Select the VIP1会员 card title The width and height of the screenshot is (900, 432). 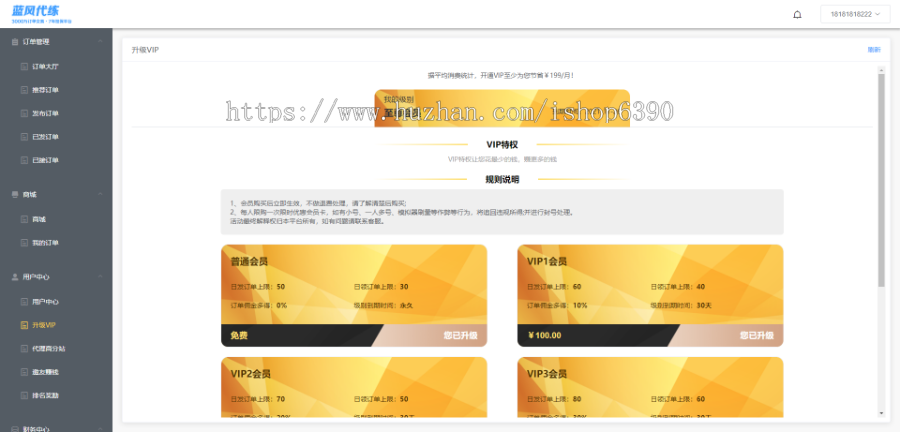(546, 262)
